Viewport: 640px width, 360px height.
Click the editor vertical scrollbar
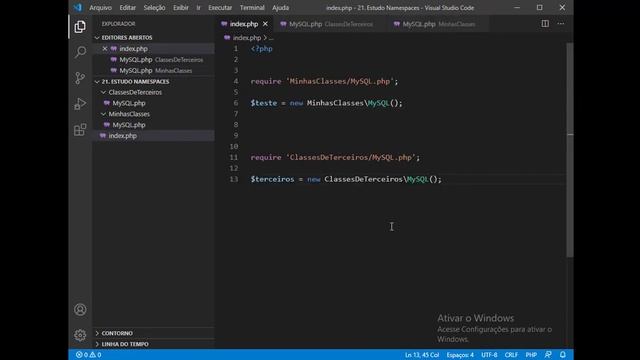[x=570, y=150]
